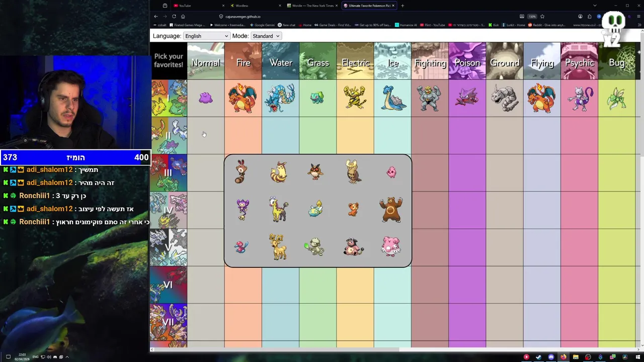Open the Mode dropdown set to Standard
Viewport: 644px width, 362px height.
coord(266,36)
